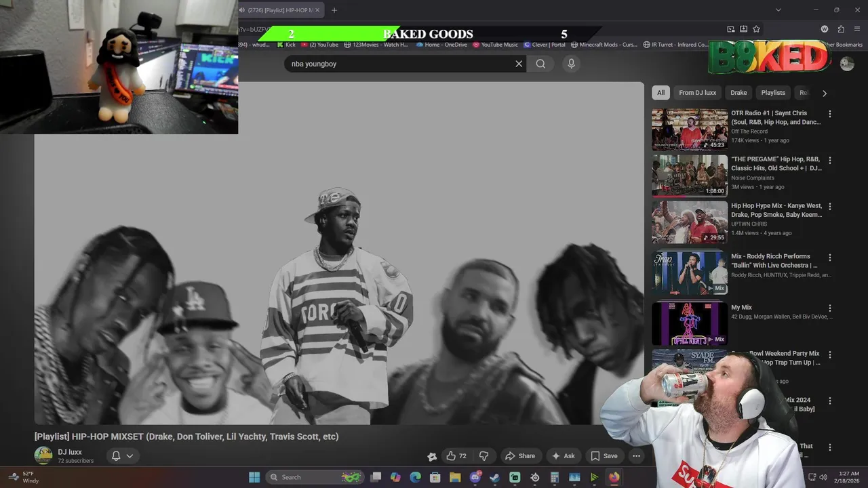Image resolution: width=868 pixels, height=488 pixels.
Task: Open the Home - OneDrive bookmark
Action: 441,45
